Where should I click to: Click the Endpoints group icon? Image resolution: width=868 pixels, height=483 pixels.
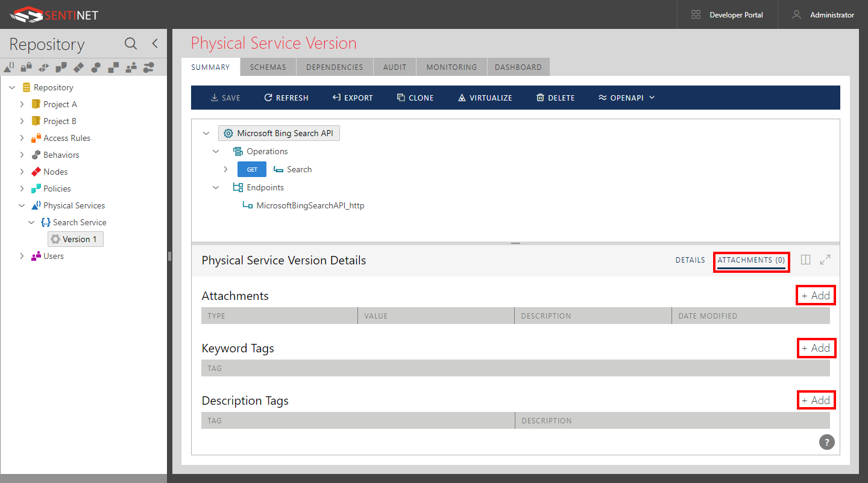[x=237, y=187]
